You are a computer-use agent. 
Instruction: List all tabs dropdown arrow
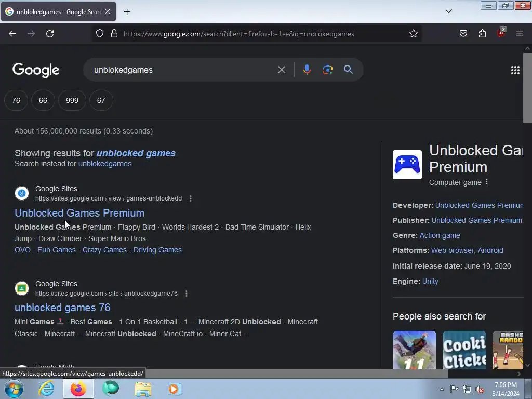(x=449, y=11)
